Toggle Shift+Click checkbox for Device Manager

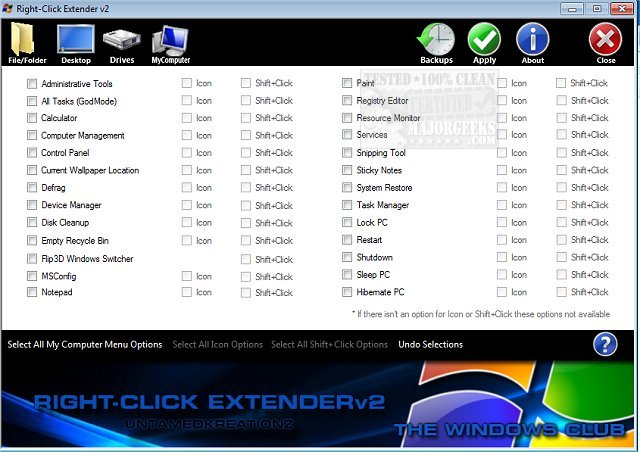click(246, 205)
